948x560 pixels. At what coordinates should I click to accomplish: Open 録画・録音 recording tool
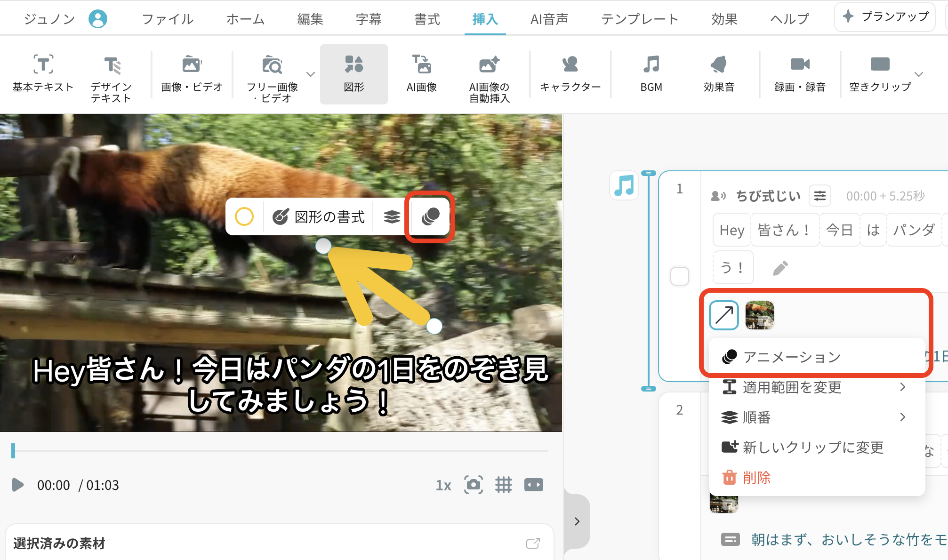(x=800, y=73)
